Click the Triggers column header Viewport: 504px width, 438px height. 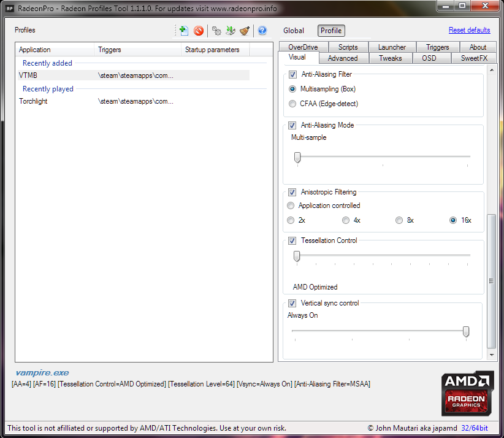pos(138,50)
